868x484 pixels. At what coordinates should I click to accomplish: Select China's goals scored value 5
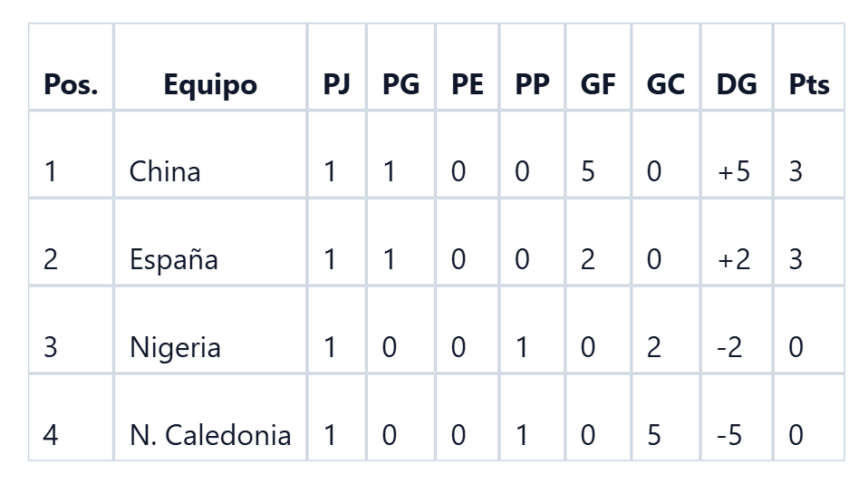[x=588, y=171]
